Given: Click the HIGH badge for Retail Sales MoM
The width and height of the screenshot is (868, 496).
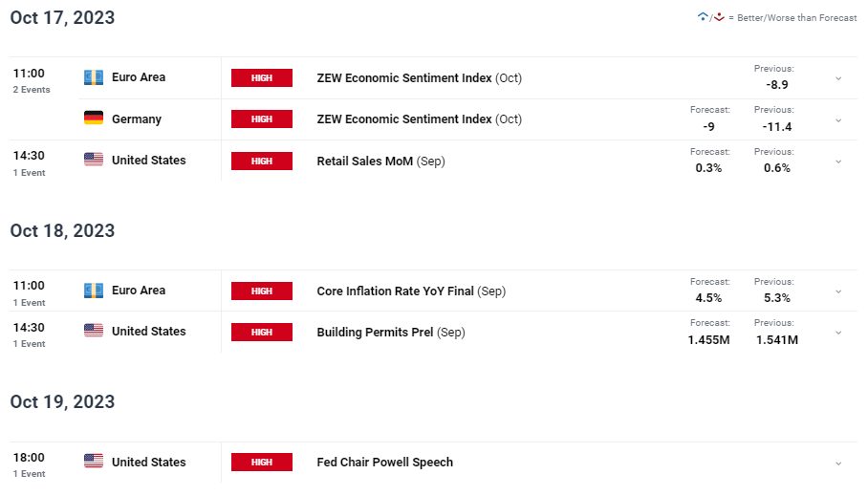Looking at the screenshot, I should [262, 161].
